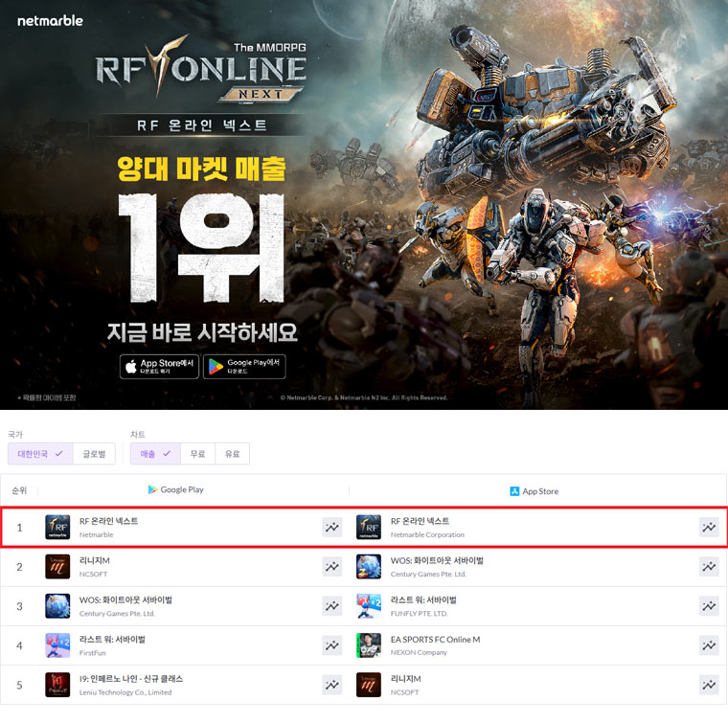Image resolution: width=728 pixels, height=723 pixels.
Task: Select the 대한민국 country toggle
Action: [40, 454]
